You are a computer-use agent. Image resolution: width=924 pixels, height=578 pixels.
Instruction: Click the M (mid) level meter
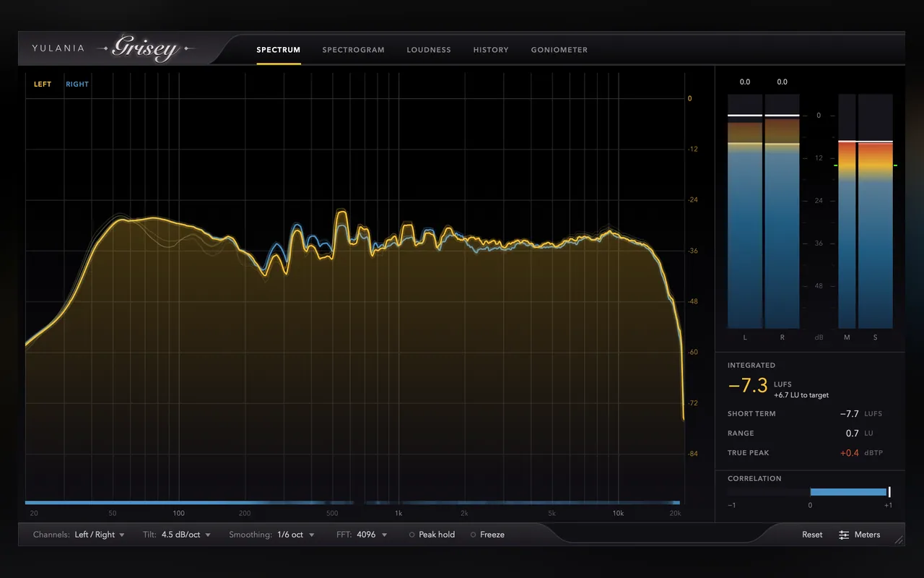tap(847, 211)
